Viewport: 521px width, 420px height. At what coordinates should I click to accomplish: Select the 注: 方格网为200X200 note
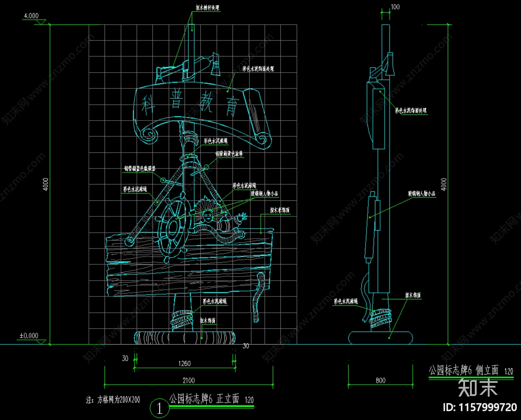(113, 400)
